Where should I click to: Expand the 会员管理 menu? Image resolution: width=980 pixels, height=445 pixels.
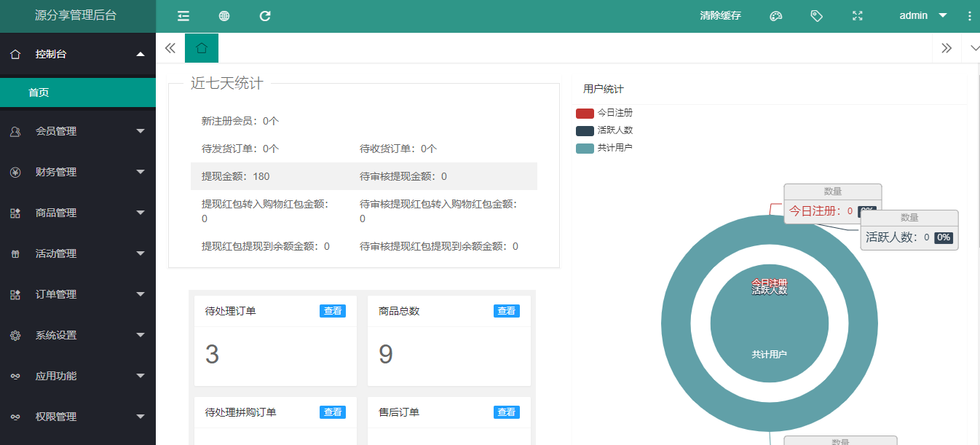point(141,131)
